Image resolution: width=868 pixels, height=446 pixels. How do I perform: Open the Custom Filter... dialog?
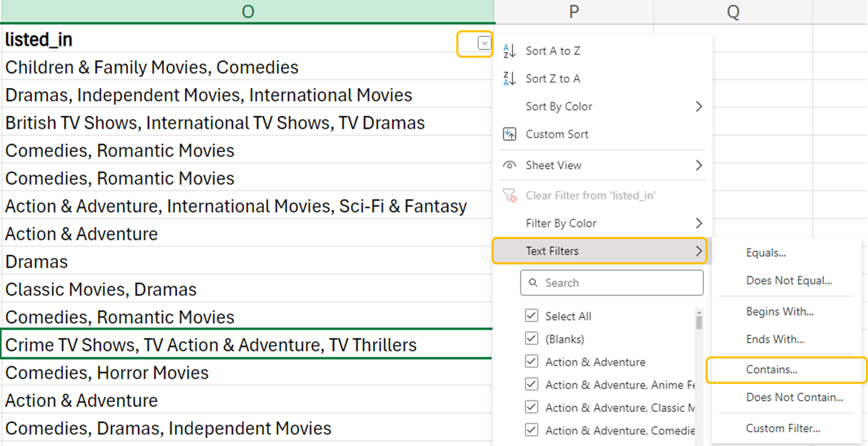[782, 428]
